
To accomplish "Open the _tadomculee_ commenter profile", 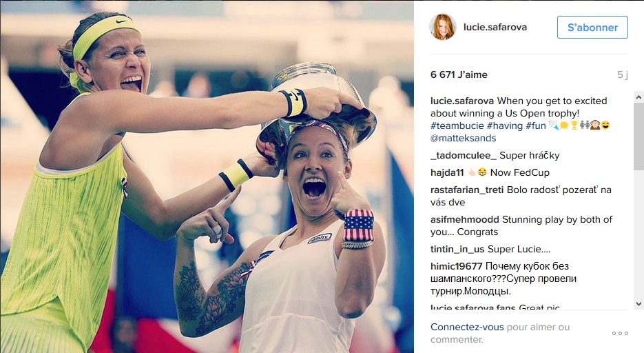I will tap(464, 155).
